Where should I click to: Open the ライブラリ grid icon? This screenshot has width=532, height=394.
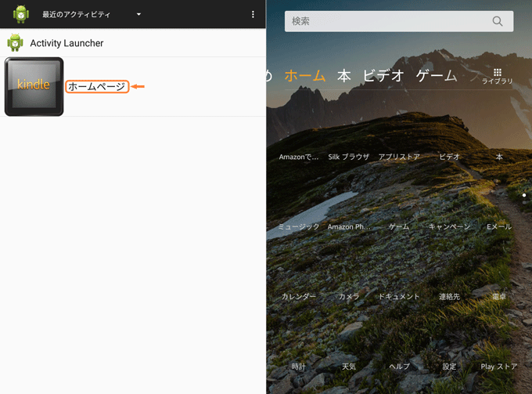[498, 76]
